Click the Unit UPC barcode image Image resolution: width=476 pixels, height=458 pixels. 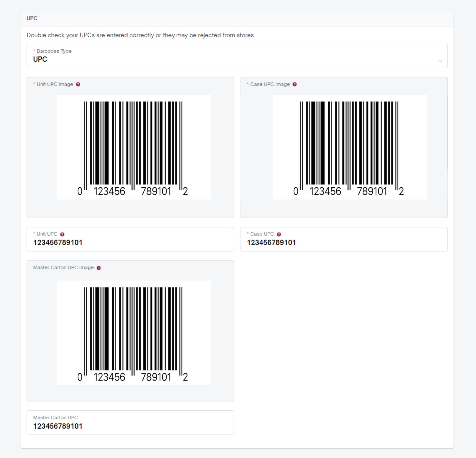tap(134, 147)
